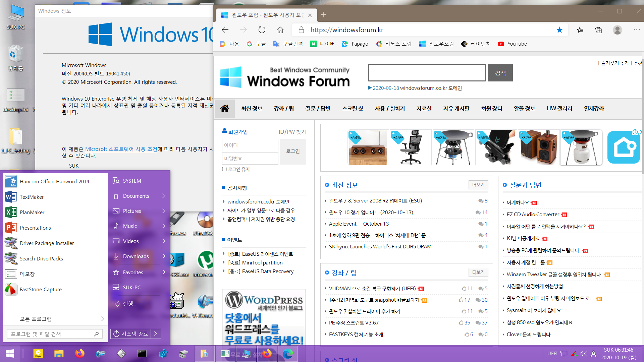Click the 비밀번호 password field
The image size is (644, 362).
(250, 158)
